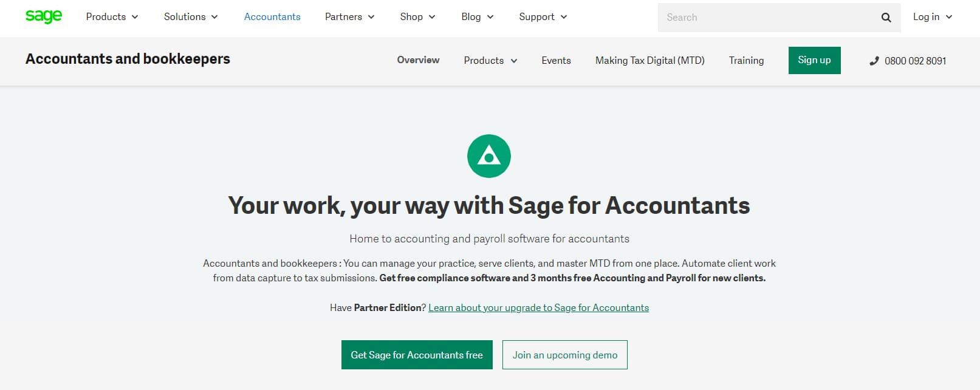Image resolution: width=980 pixels, height=390 pixels.
Task: Select the Accountants menu item
Action: [x=272, y=17]
